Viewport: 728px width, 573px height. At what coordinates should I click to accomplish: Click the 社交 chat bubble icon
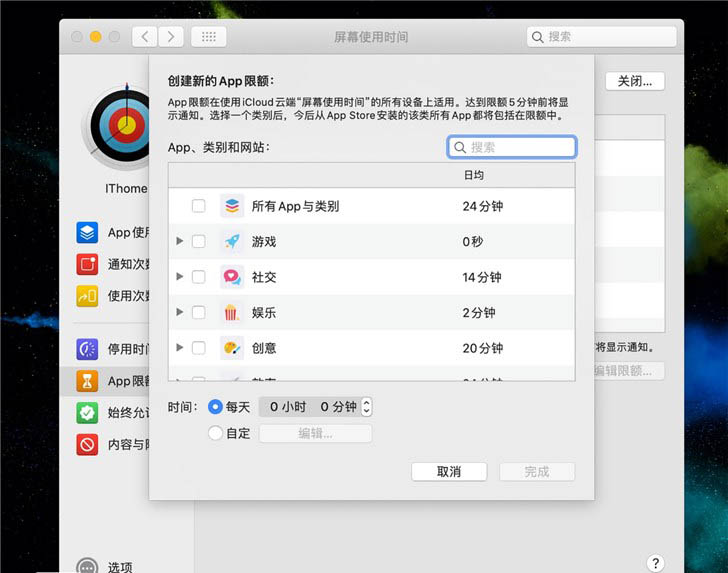tap(231, 277)
